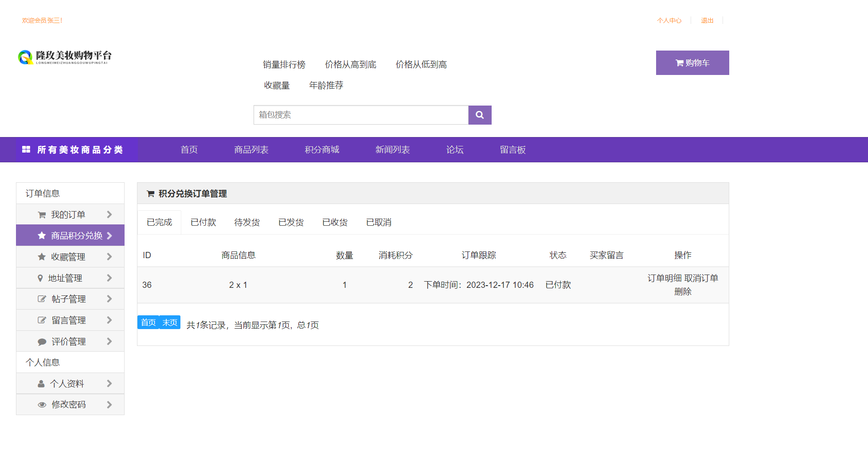Expand 留言管理 chevron arrow

[109, 320]
